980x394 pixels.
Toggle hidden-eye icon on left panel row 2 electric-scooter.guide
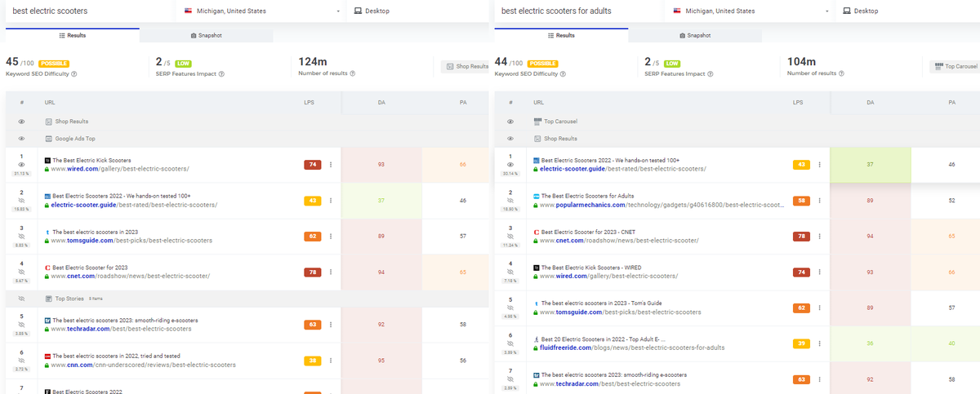click(x=22, y=201)
